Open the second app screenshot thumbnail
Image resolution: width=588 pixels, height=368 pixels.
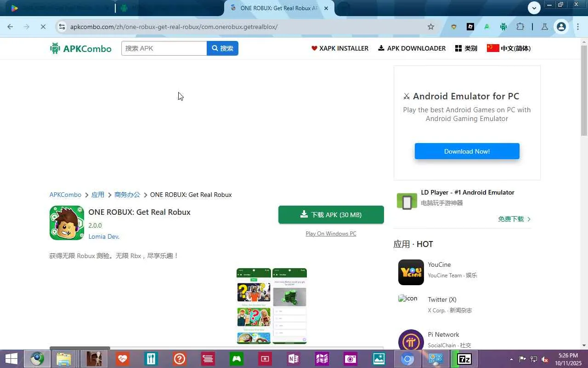[x=289, y=306]
